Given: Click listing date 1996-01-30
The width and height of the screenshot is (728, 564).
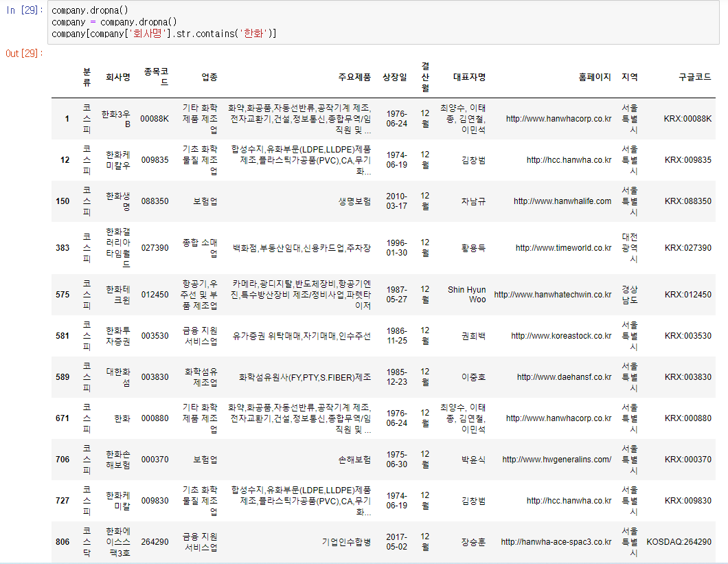Looking at the screenshot, I should coord(396,248).
